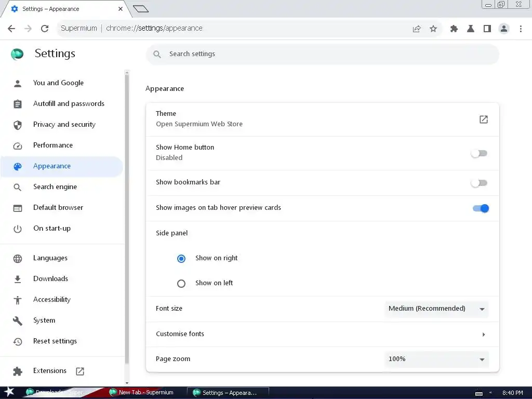The height and width of the screenshot is (399, 532).
Task: Click the Accessibility figure icon
Action: (x=18, y=300)
